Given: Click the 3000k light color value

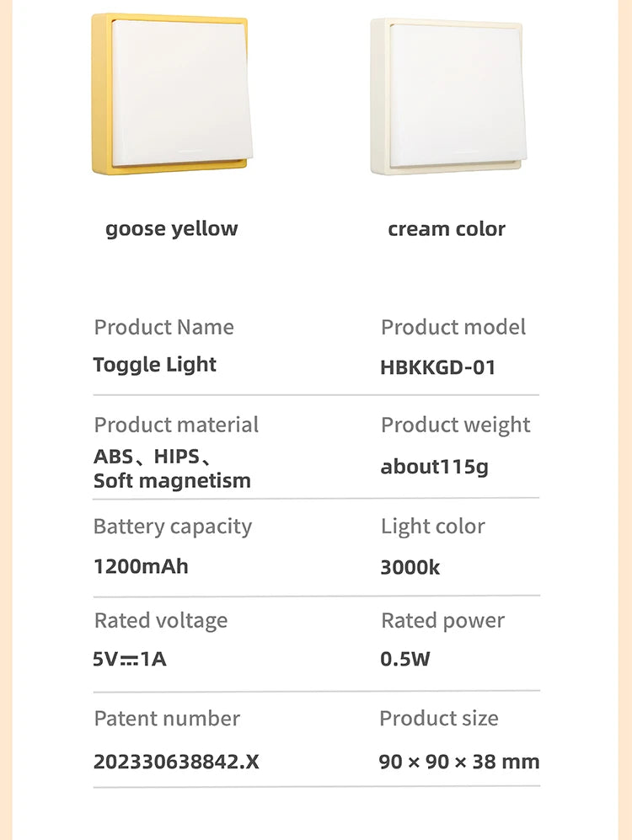Looking at the screenshot, I should click(410, 567).
